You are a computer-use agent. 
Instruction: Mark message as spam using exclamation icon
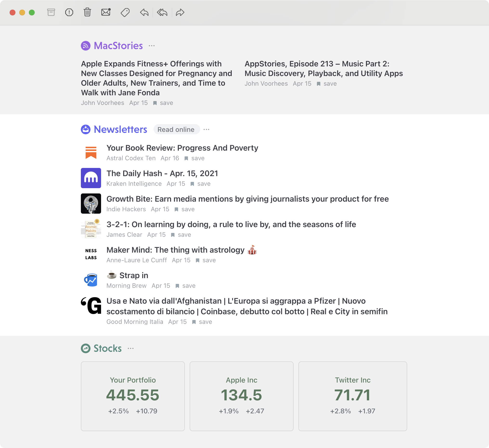(69, 12)
